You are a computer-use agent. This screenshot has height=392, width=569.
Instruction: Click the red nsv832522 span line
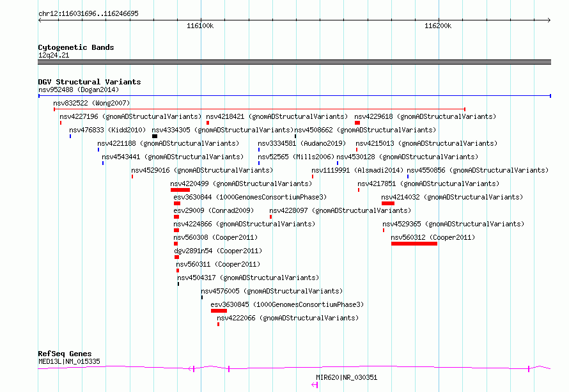pyautogui.click(x=260, y=109)
